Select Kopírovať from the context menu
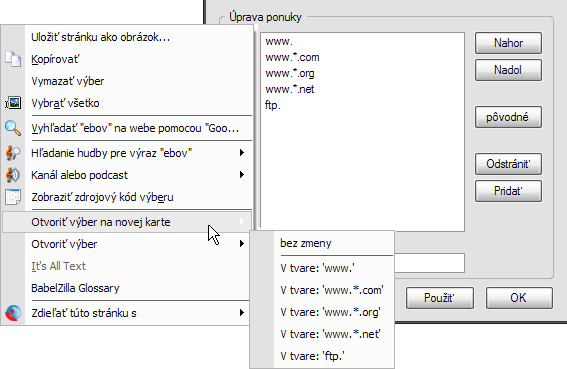Viewport: 567px width, 369px height. (127, 59)
